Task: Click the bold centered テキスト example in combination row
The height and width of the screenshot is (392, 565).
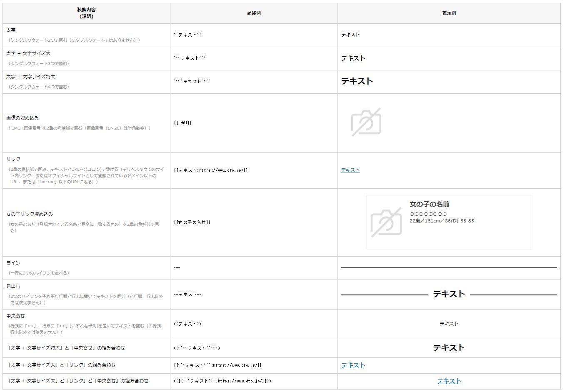Action: coord(449,348)
